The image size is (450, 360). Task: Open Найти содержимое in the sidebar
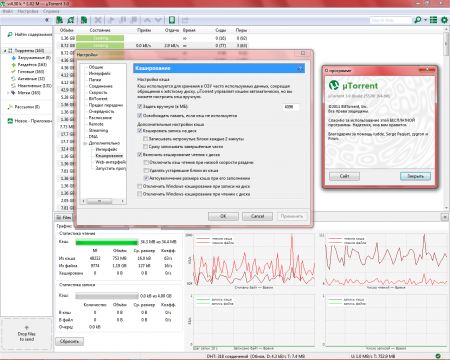point(30,34)
